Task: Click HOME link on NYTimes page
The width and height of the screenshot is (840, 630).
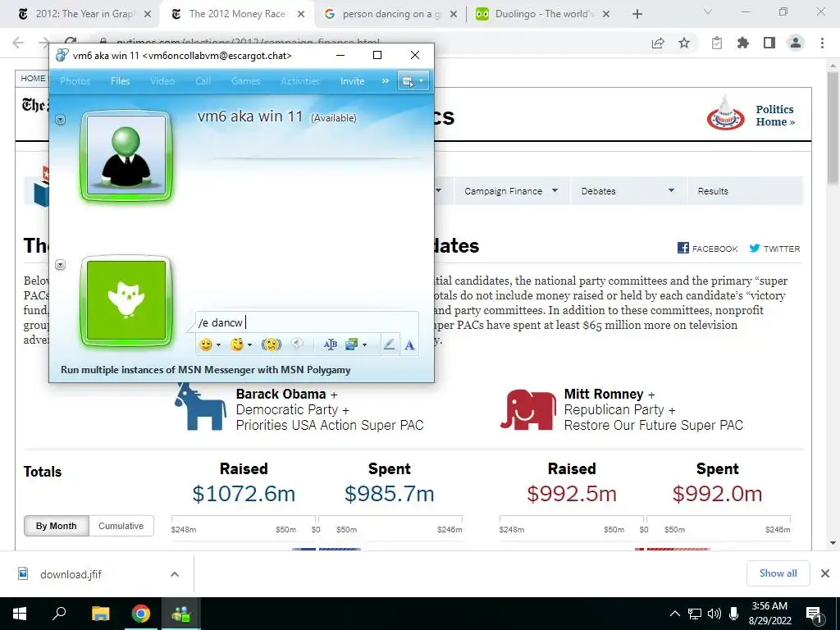Action: point(33,78)
